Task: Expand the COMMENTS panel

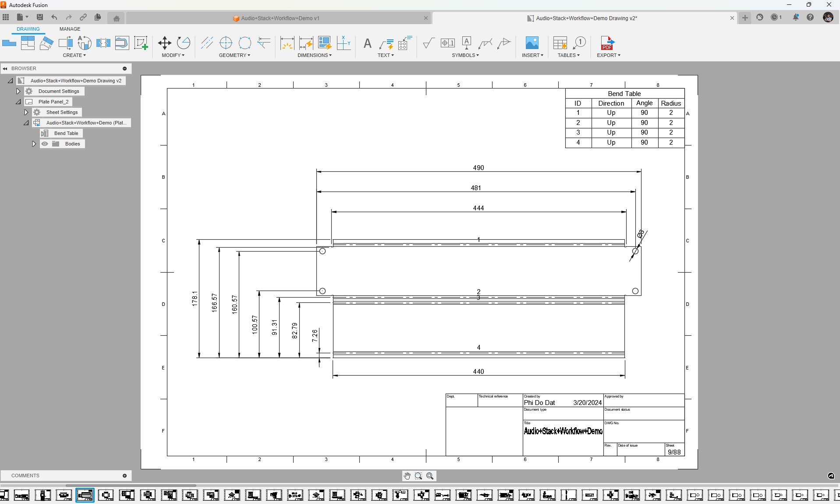Action: (124, 476)
